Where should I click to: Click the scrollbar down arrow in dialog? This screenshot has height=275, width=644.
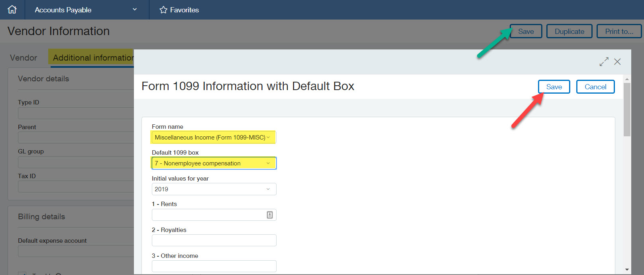pyautogui.click(x=627, y=270)
